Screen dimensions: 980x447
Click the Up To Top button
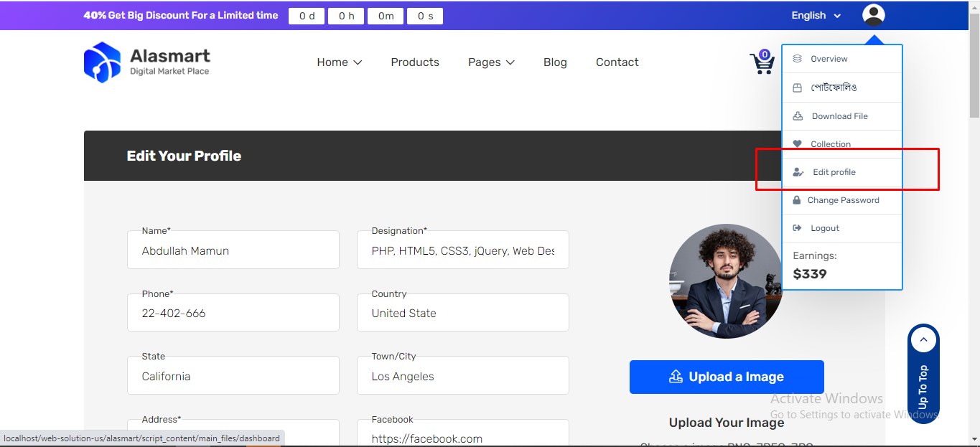(x=923, y=373)
